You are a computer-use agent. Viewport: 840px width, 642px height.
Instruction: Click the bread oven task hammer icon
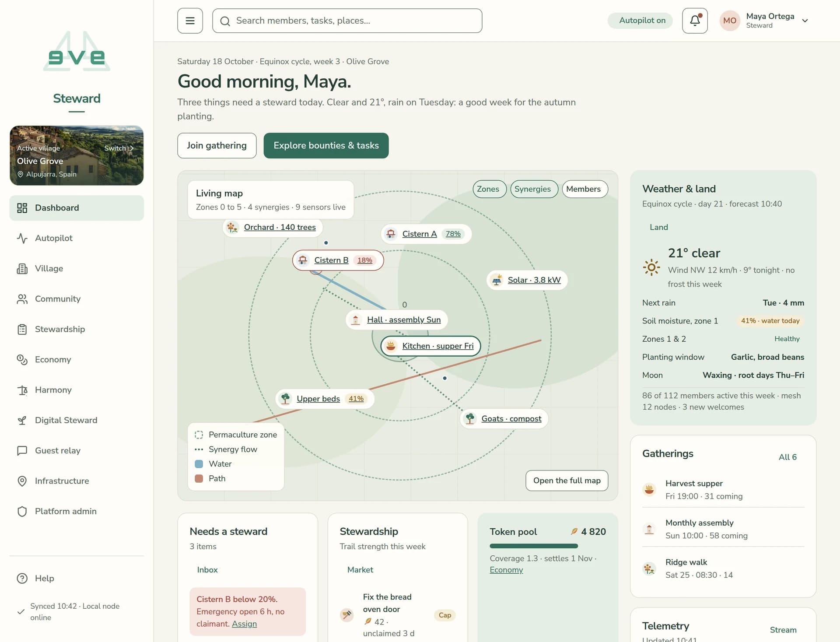pyautogui.click(x=347, y=615)
